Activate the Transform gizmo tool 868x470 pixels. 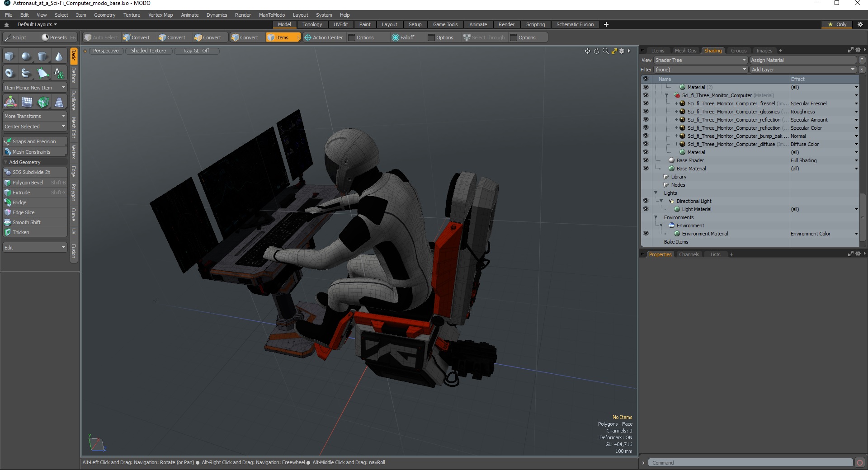click(x=10, y=102)
